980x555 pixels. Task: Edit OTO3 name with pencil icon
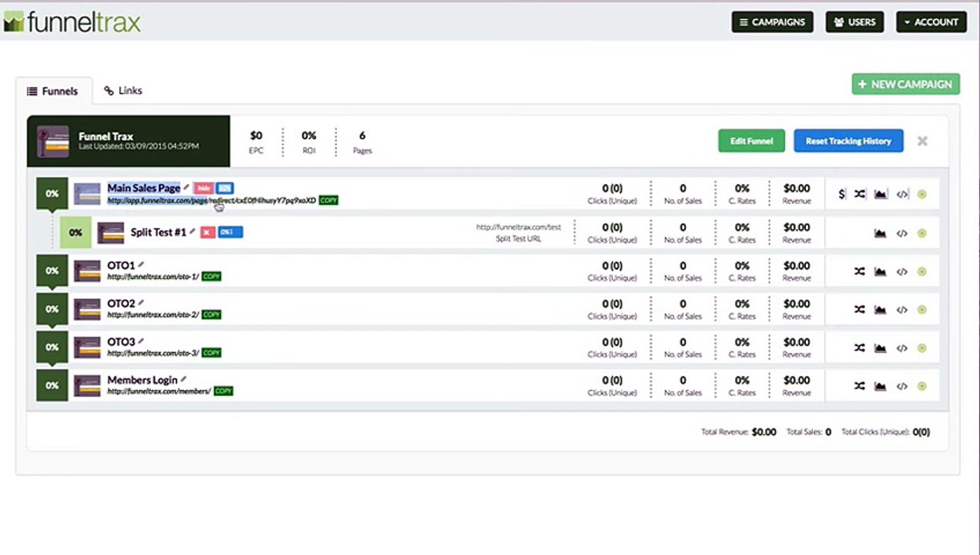(x=140, y=341)
